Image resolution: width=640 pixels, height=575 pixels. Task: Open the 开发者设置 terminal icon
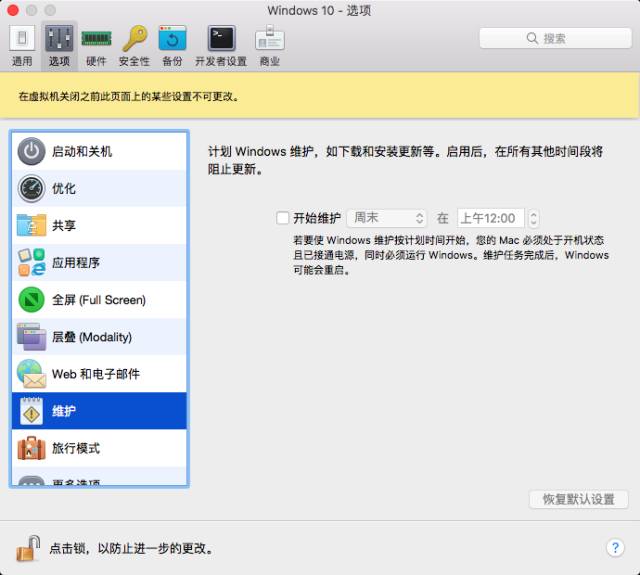(221, 38)
